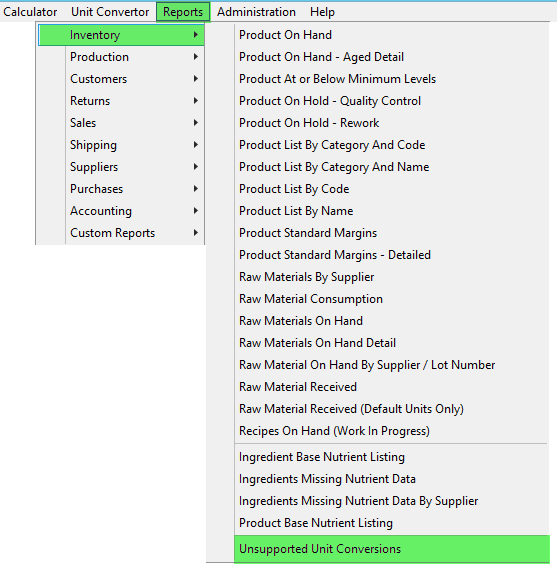Select Unsupported Unit Conversions report

point(392,549)
